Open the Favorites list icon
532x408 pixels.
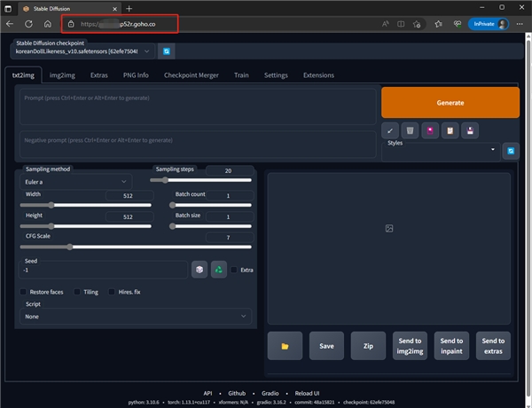pyautogui.click(x=438, y=24)
